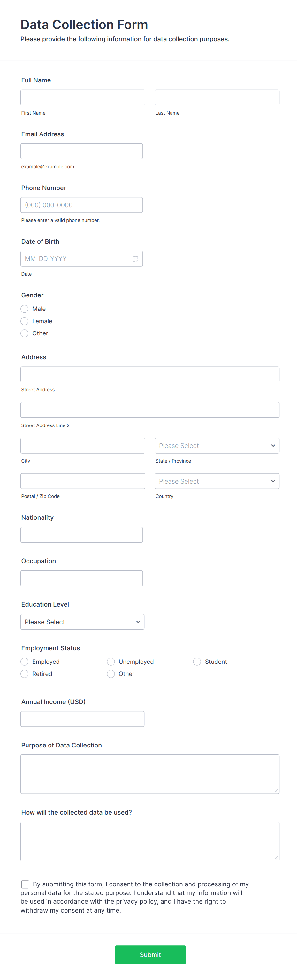
Task: Open the Country selection dropdown
Action: 217,481
